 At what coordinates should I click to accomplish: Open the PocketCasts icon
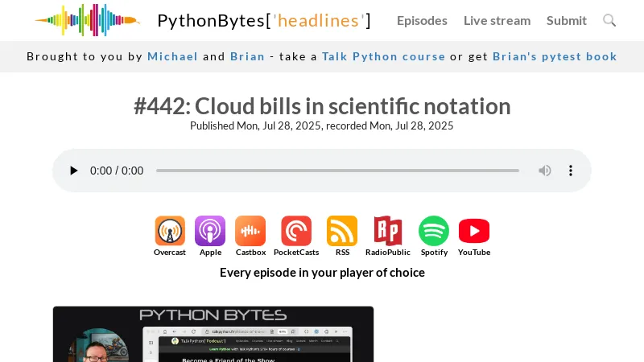296,232
